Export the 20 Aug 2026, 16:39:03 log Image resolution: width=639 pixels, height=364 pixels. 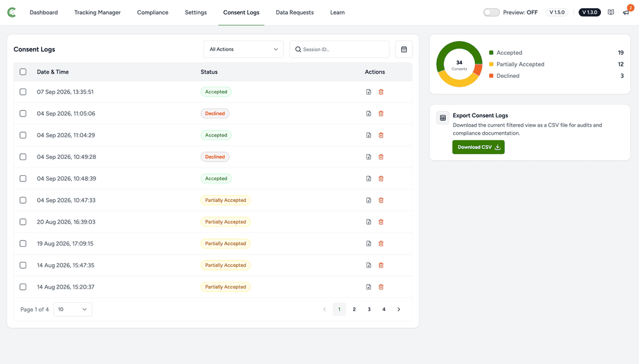[368, 222]
